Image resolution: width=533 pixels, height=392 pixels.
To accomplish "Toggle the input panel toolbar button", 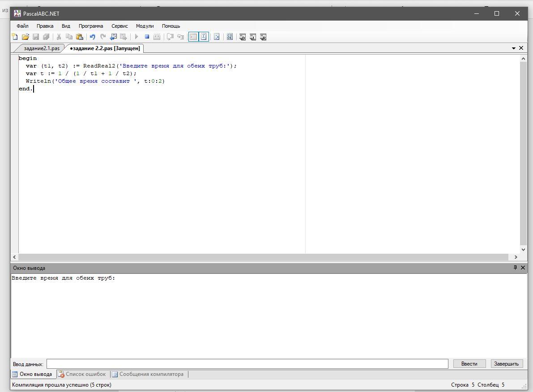I will (x=204, y=37).
